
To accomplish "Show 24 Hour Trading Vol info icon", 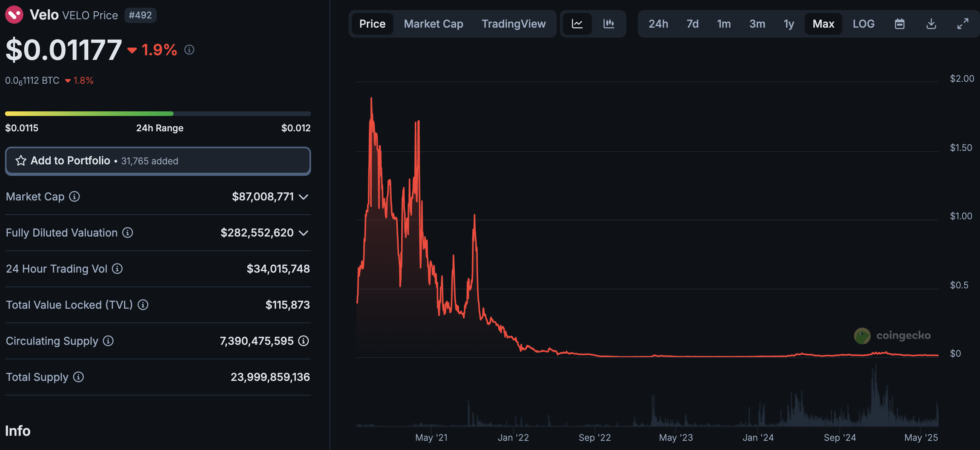I will 117,269.
